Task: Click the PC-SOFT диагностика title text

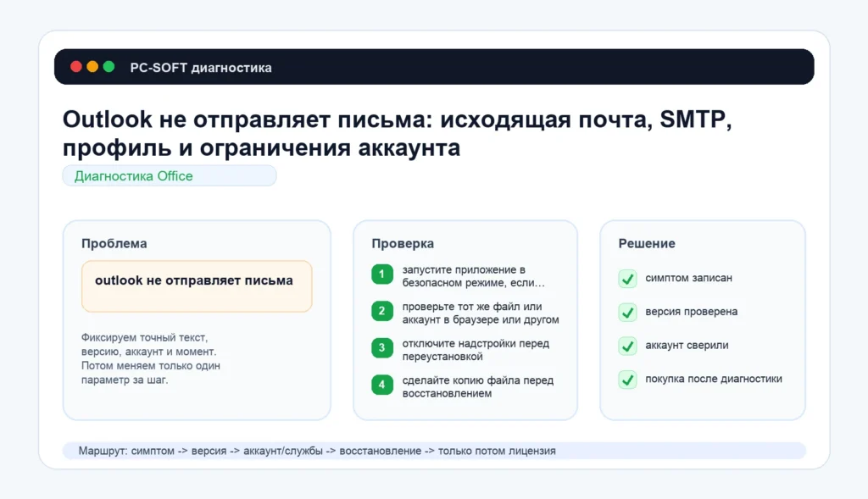Action: [x=201, y=68]
